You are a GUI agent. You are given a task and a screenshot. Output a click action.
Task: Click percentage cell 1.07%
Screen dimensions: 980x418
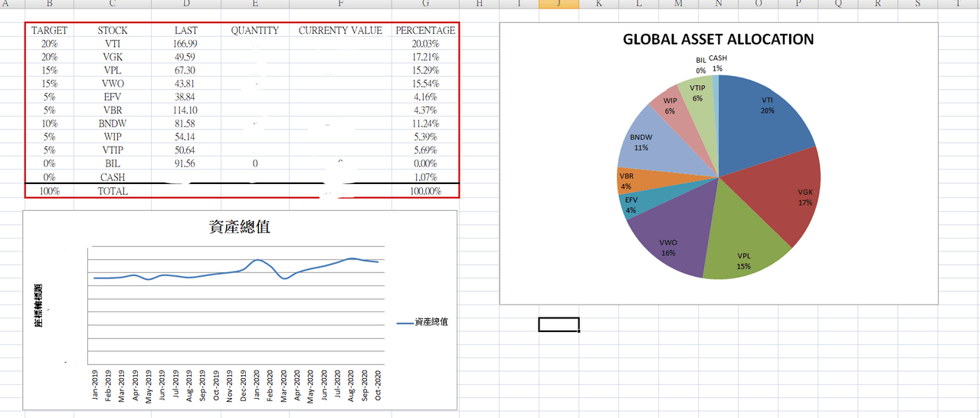[x=425, y=177]
